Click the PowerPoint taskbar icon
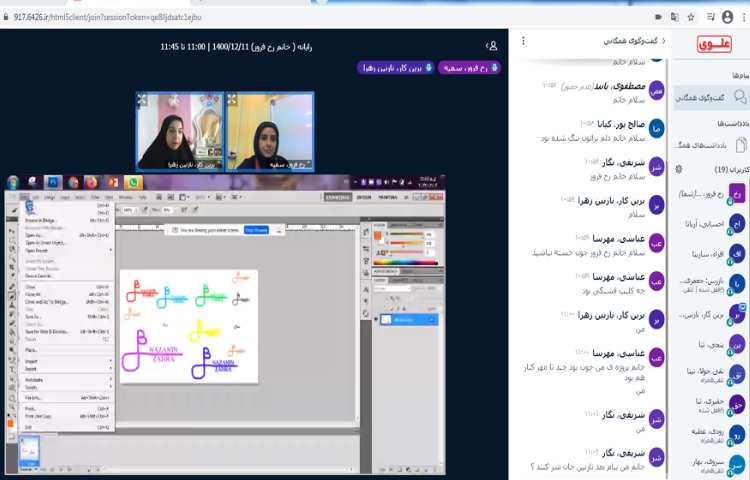The width and height of the screenshot is (750, 480). click(112, 182)
